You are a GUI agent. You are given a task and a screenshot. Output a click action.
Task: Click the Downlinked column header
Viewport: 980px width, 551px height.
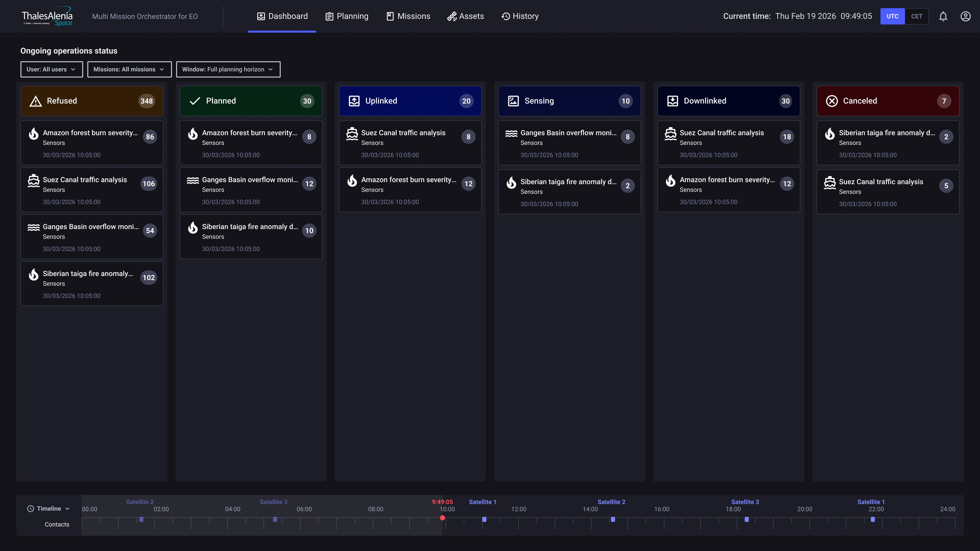point(729,101)
